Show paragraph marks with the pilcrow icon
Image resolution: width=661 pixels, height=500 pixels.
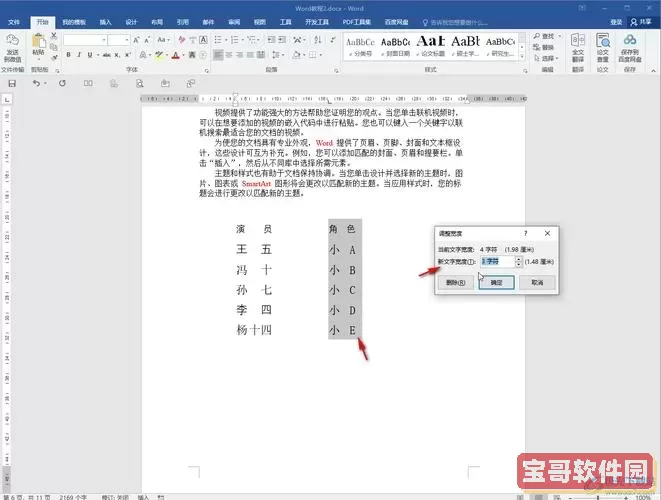coord(333,40)
